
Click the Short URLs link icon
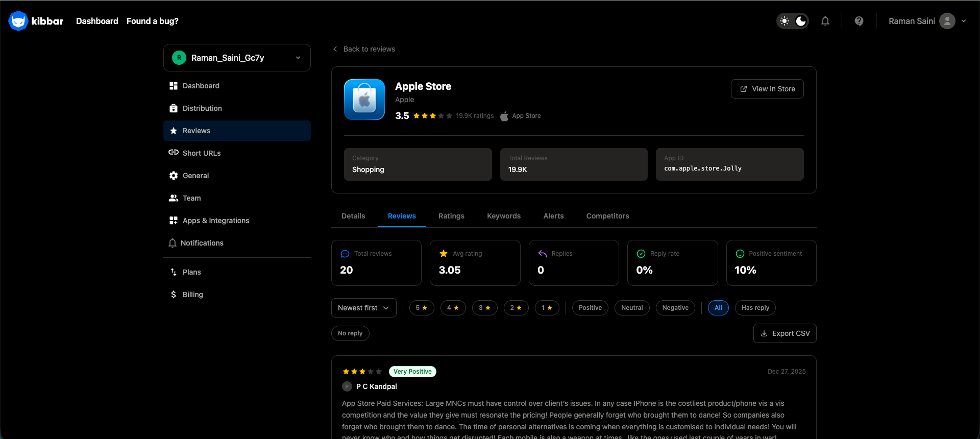pyautogui.click(x=174, y=153)
